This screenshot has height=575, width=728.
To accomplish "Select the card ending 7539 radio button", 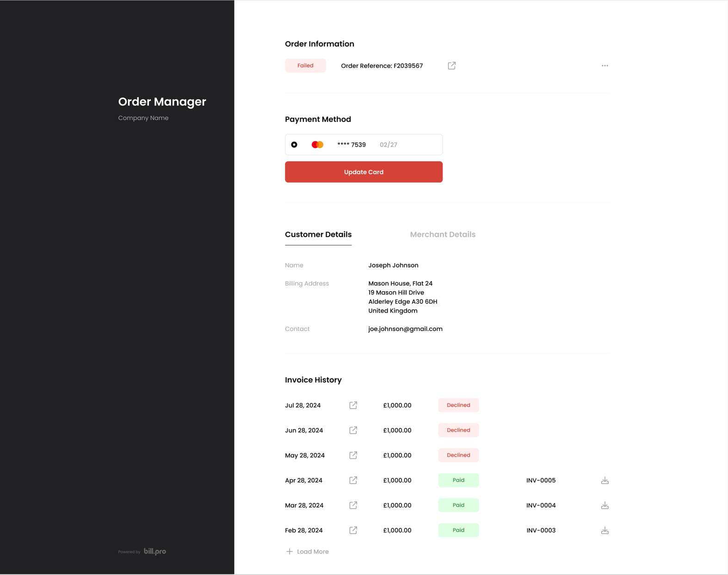I will coord(294,145).
